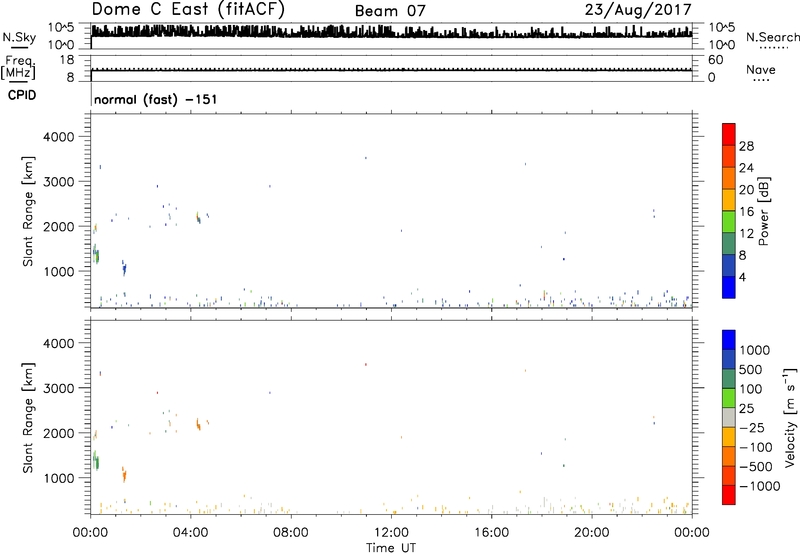800x554 pixels.
Task: Click the "20:00" time tick label
Action: pos(592,533)
